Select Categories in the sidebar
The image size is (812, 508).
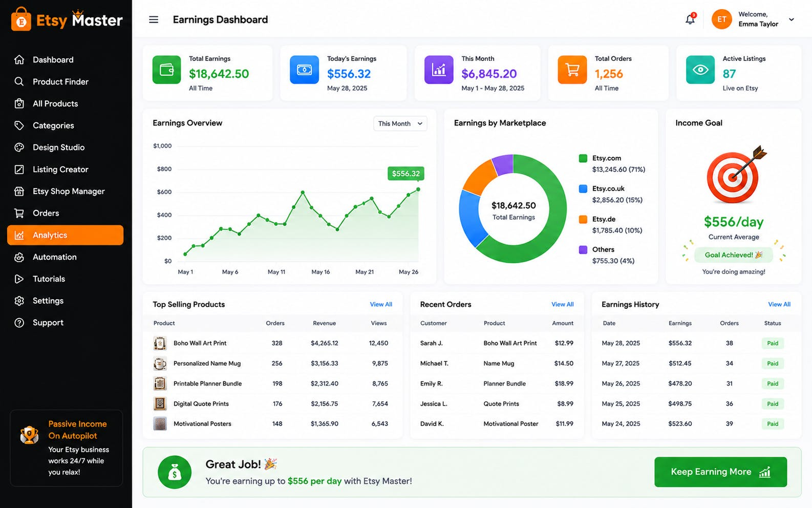click(x=65, y=125)
